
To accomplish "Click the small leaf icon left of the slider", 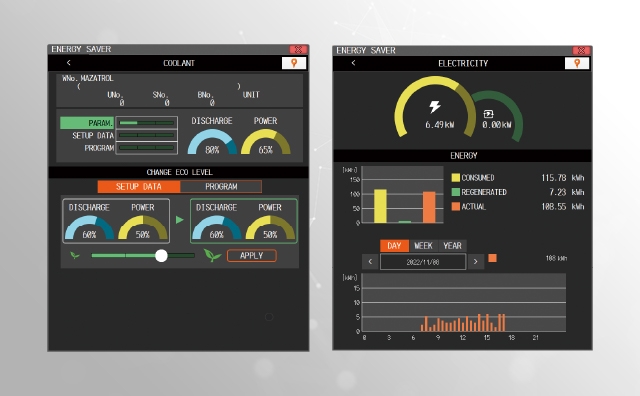I will click(x=75, y=255).
